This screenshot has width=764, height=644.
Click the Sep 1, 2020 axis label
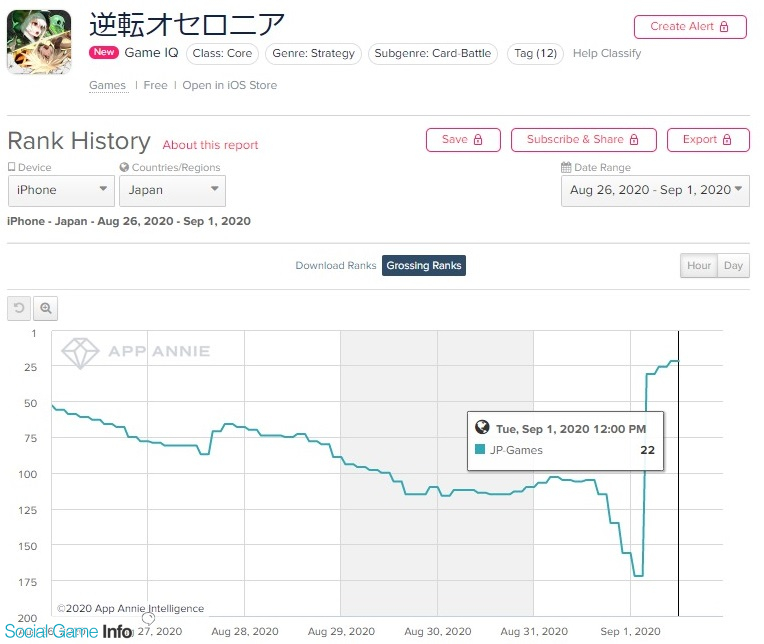(630, 631)
